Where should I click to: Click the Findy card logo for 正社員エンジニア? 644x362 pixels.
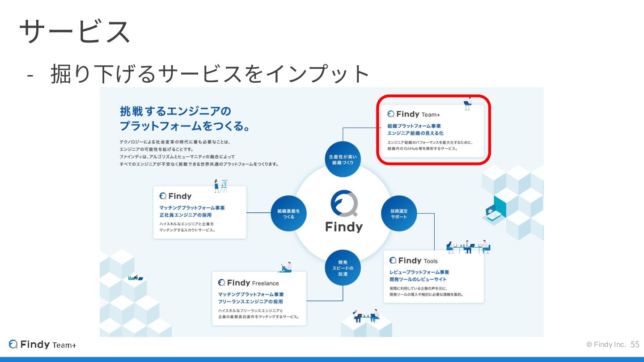[x=175, y=196]
